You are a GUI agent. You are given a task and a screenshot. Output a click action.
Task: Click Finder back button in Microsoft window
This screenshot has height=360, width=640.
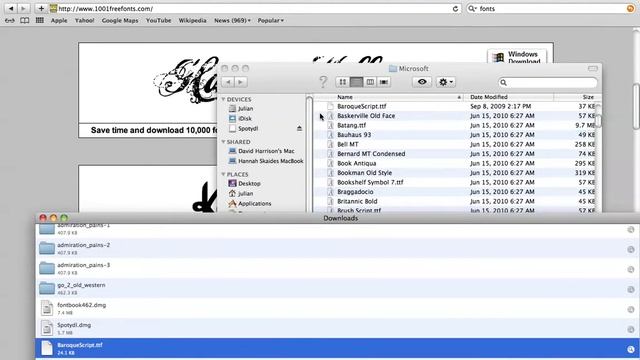pyautogui.click(x=228, y=82)
